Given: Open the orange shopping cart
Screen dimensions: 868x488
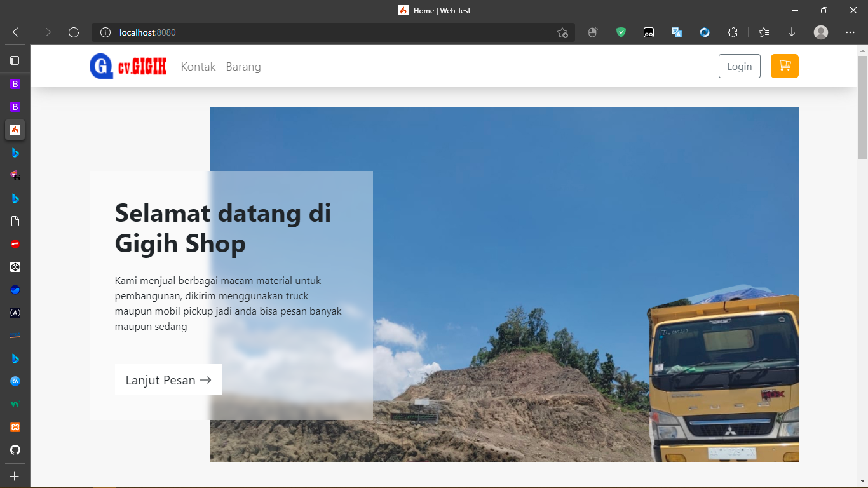Looking at the screenshot, I should click(x=784, y=65).
